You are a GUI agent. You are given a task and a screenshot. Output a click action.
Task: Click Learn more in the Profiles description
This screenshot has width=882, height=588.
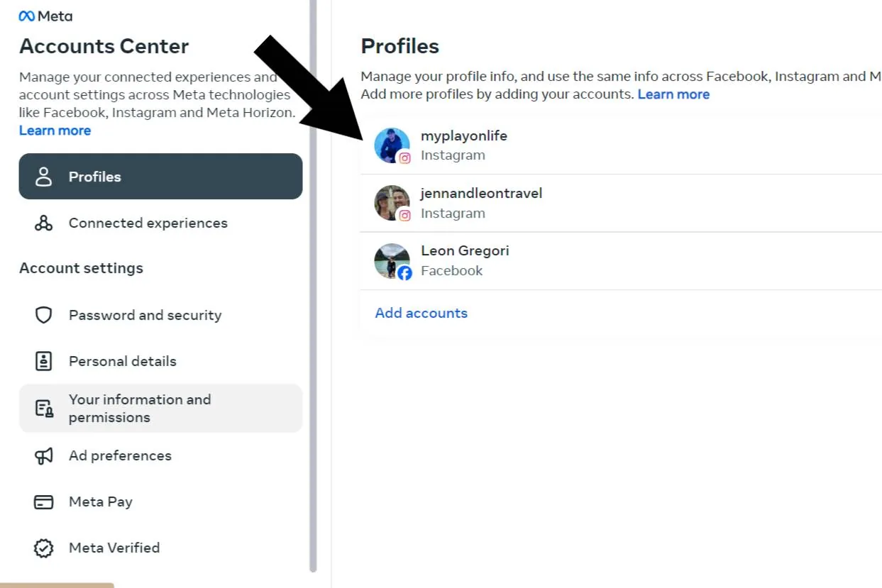[x=673, y=94]
